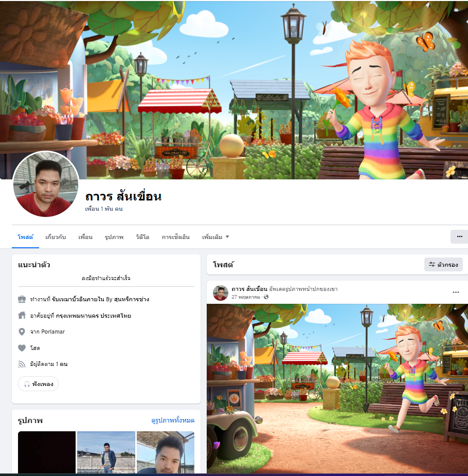The width and height of the screenshot is (468, 476).
Task: Click the ฟังเพลง button
Action: click(38, 384)
